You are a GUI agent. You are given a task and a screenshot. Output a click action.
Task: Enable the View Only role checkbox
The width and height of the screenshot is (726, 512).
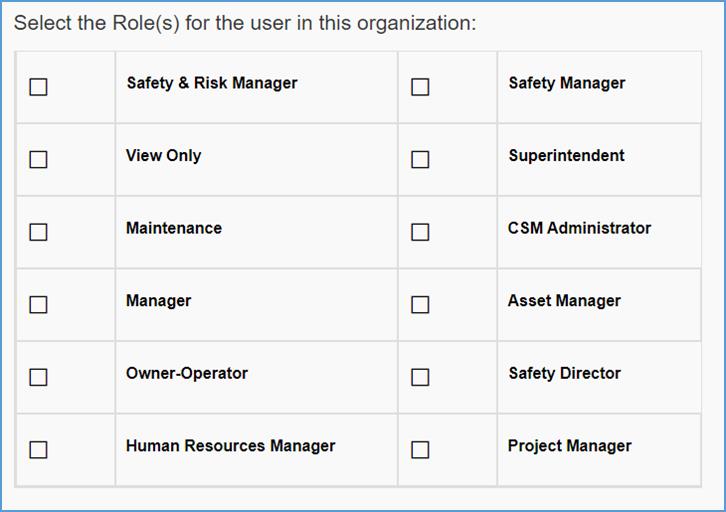pos(38,159)
